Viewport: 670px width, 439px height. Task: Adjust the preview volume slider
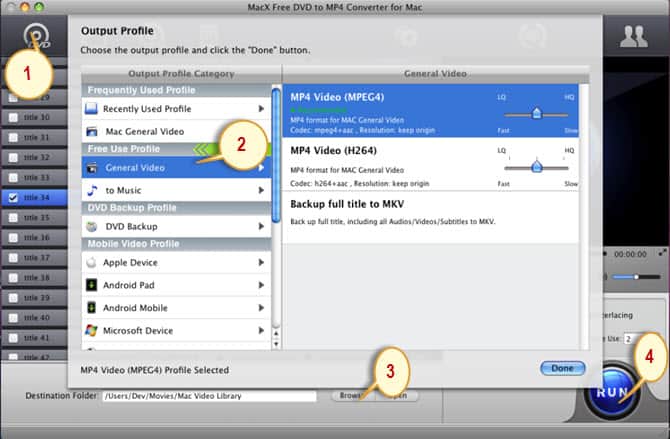point(636,277)
